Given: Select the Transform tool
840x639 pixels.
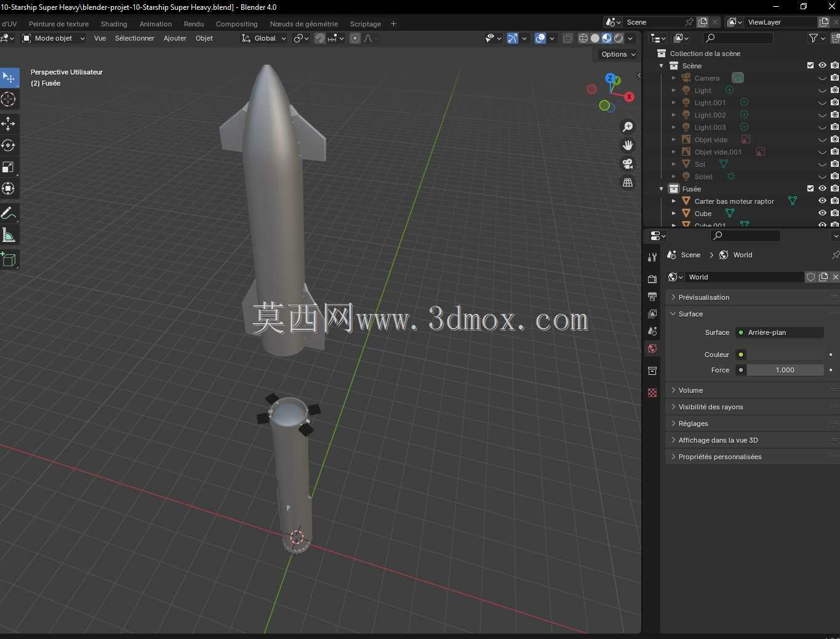Looking at the screenshot, I should (x=8, y=188).
